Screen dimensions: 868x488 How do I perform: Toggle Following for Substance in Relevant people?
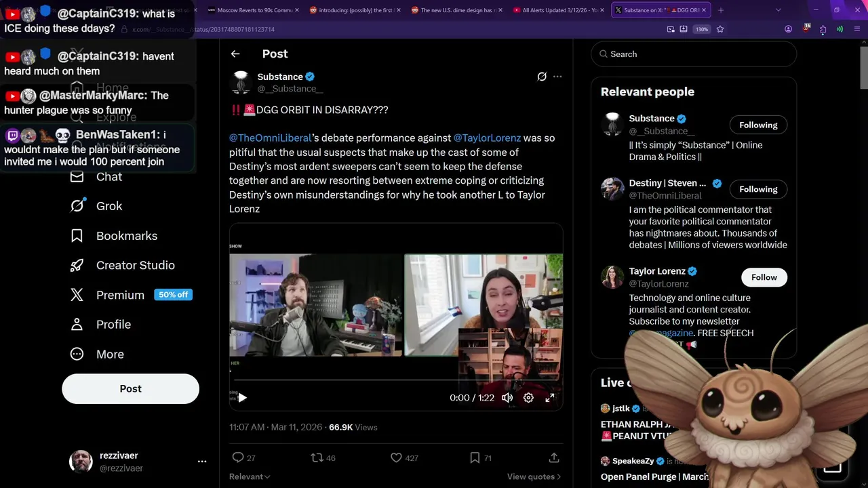tap(758, 125)
